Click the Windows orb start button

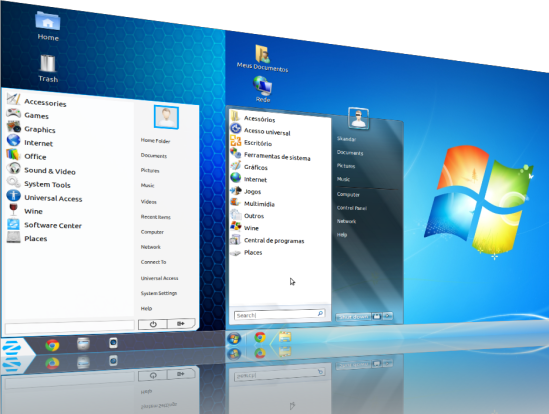point(234,339)
